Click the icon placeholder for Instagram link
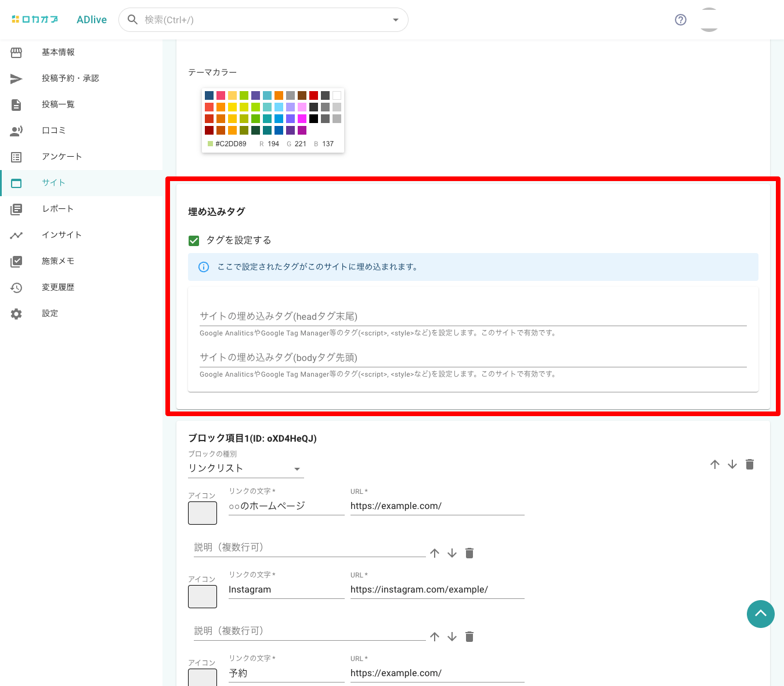 click(x=203, y=596)
